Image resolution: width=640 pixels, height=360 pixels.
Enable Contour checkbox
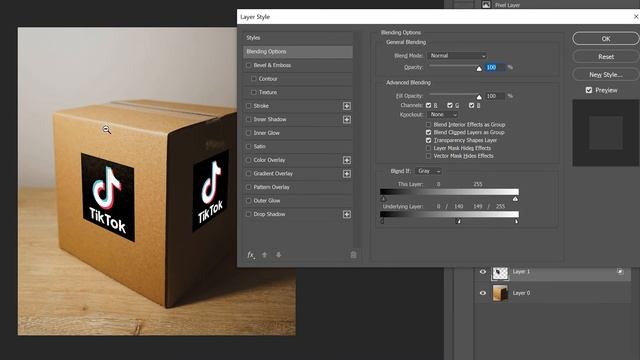[x=254, y=79]
